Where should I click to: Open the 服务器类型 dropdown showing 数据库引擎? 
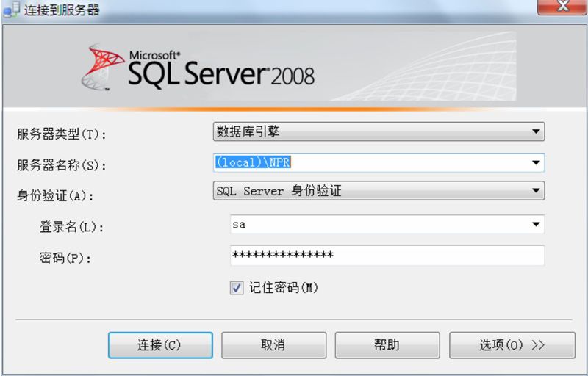pos(379,131)
